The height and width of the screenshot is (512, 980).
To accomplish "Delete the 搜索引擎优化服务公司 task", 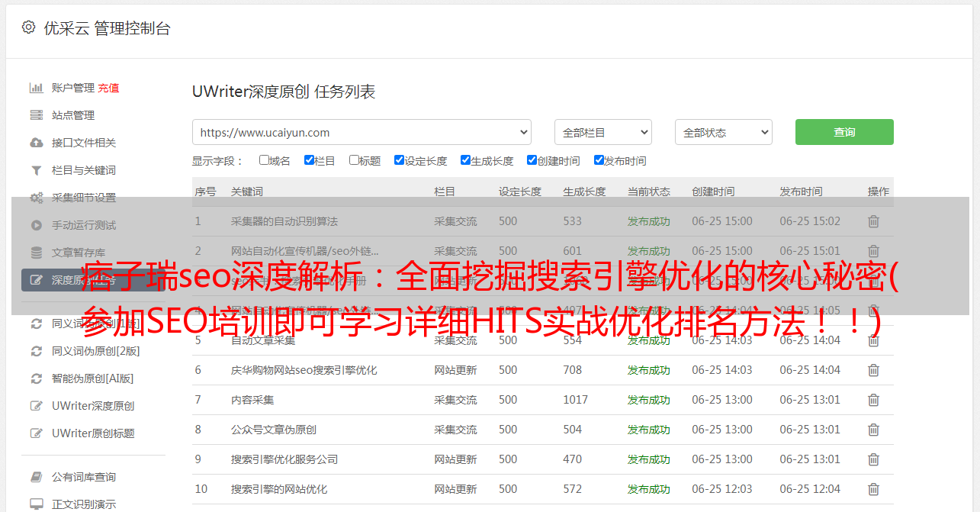I will click(873, 459).
